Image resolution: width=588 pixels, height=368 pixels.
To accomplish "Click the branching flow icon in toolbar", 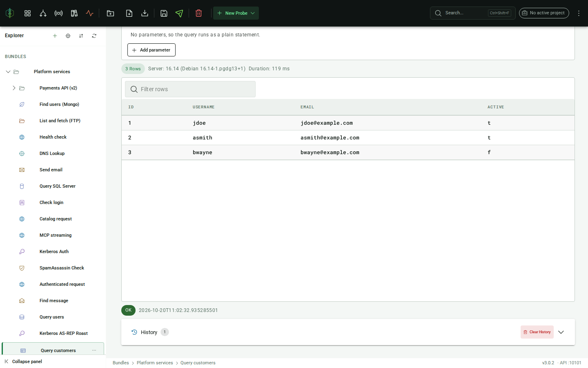I will point(43,13).
